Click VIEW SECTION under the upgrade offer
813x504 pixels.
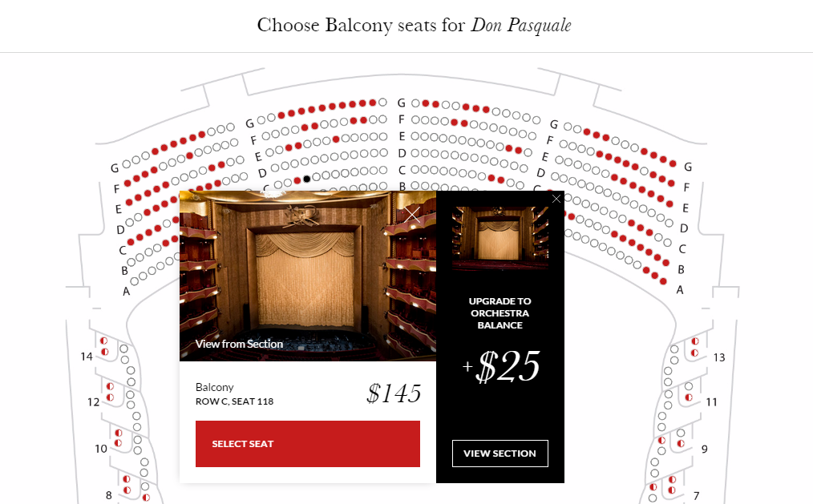point(500,453)
